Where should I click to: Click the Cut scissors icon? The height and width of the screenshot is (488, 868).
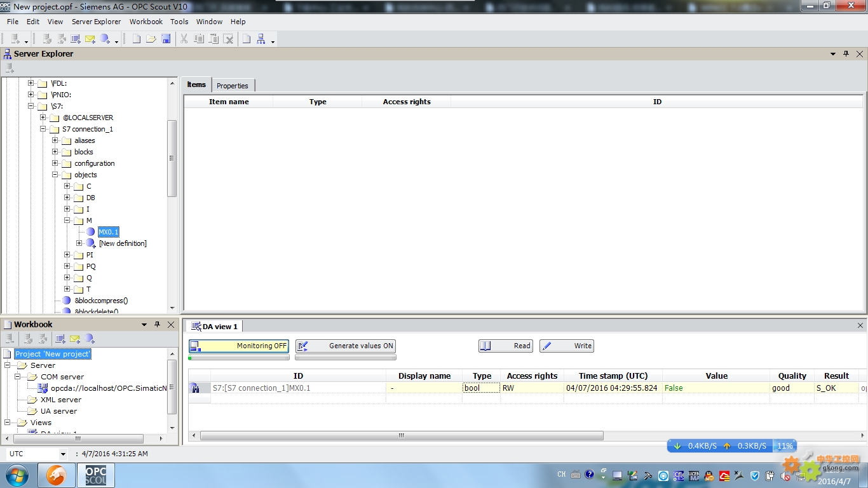tap(184, 39)
